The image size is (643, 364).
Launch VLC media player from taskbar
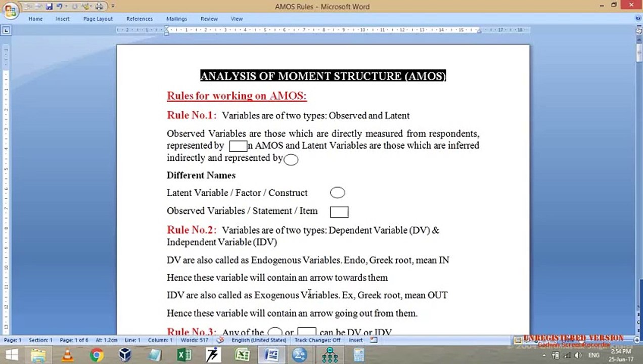pyautogui.click(x=67, y=355)
